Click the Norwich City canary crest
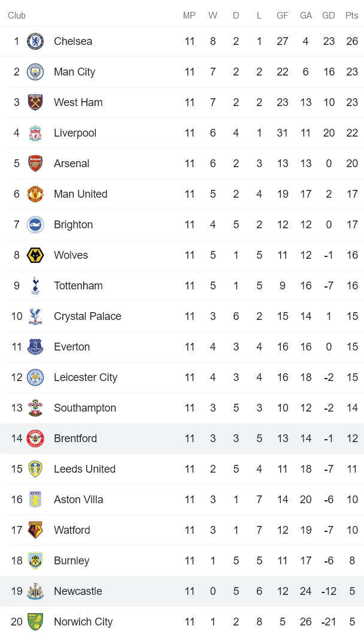The height and width of the screenshot is (644, 364). [x=35, y=622]
